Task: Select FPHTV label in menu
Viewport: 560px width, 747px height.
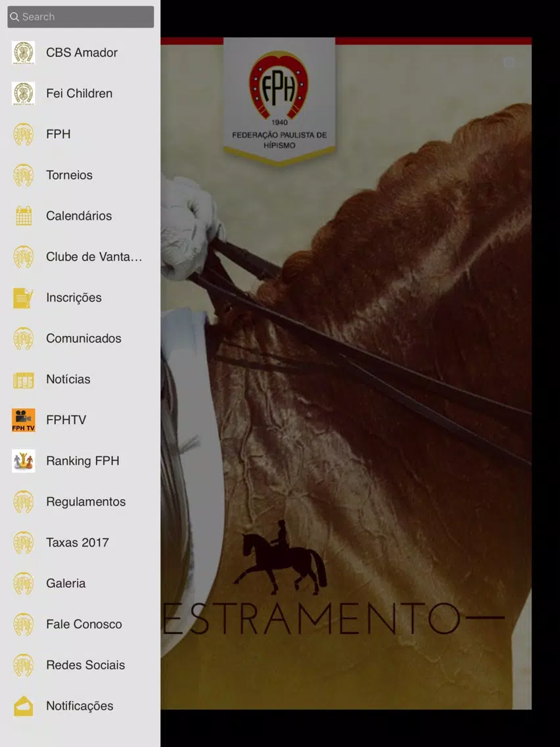Action: pyautogui.click(x=66, y=420)
